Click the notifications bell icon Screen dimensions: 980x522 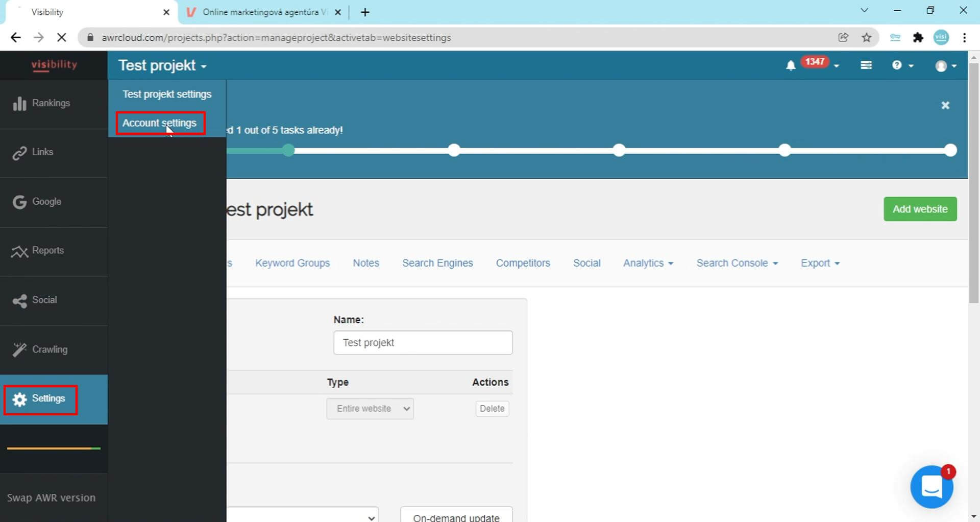[791, 65]
